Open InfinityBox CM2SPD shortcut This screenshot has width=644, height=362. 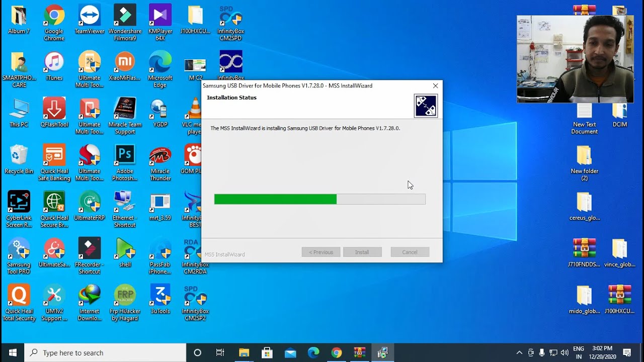[x=231, y=23]
